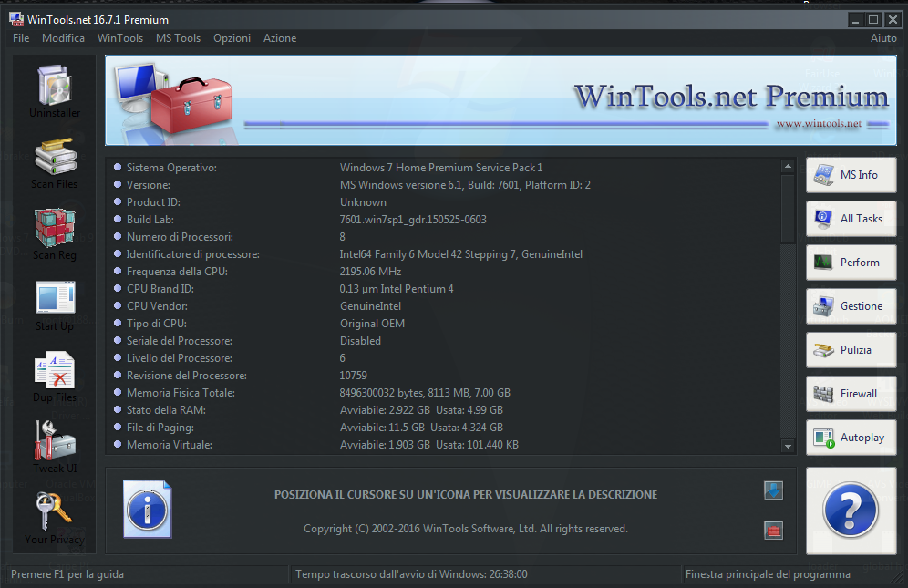Viewport: 908px width, 588px height.
Task: Click the MS Info button
Action: (x=851, y=175)
